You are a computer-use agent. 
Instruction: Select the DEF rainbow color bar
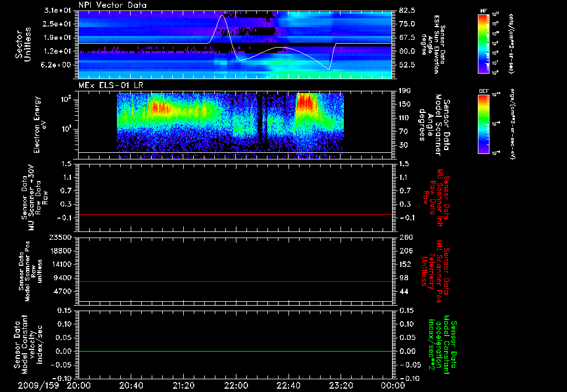[483, 124]
